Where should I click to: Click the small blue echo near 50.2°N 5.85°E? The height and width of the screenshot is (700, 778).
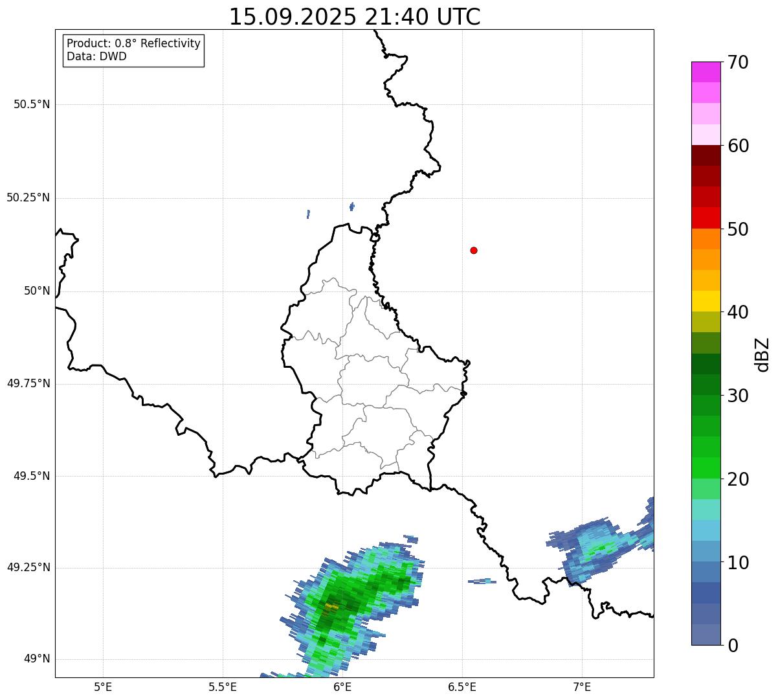[x=308, y=214]
